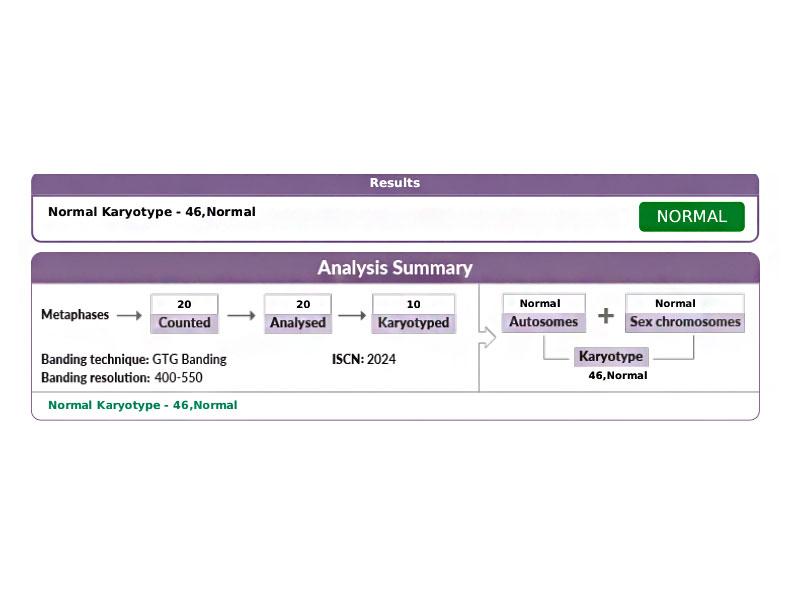Select the Counted box label
The image size is (800, 590).
[184, 323]
